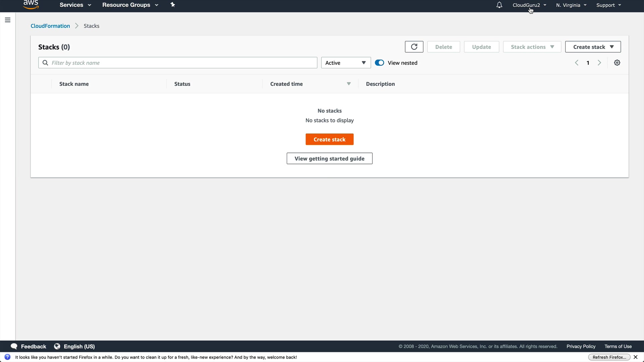Open the notifications bell
644x362 pixels.
(499, 5)
